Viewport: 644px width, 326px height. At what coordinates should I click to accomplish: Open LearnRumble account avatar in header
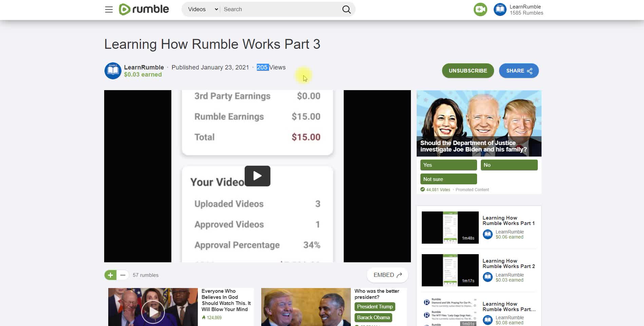coord(500,9)
